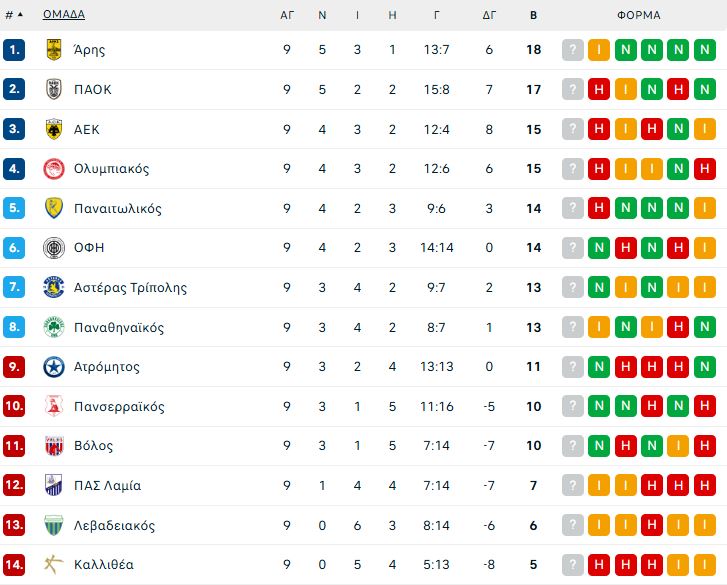Viewport: 727px width, 585px height.
Task: Click the ΦΟΡΜΑ column header
Action: [x=638, y=15]
